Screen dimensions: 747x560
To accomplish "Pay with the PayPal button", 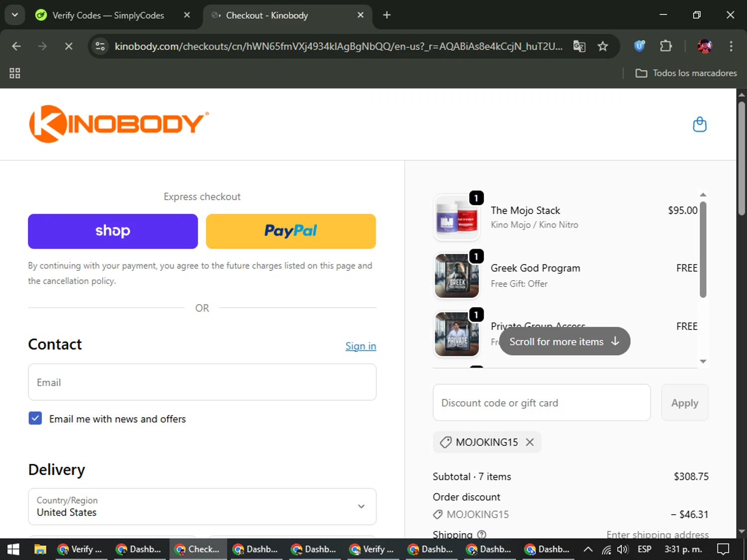I will pyautogui.click(x=291, y=231).
